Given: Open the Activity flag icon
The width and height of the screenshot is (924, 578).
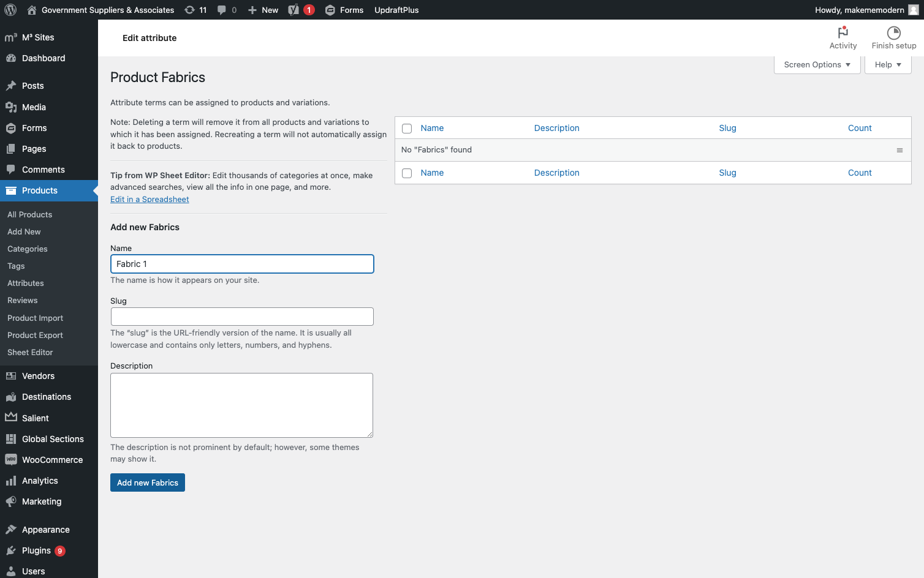Looking at the screenshot, I should pos(843,32).
